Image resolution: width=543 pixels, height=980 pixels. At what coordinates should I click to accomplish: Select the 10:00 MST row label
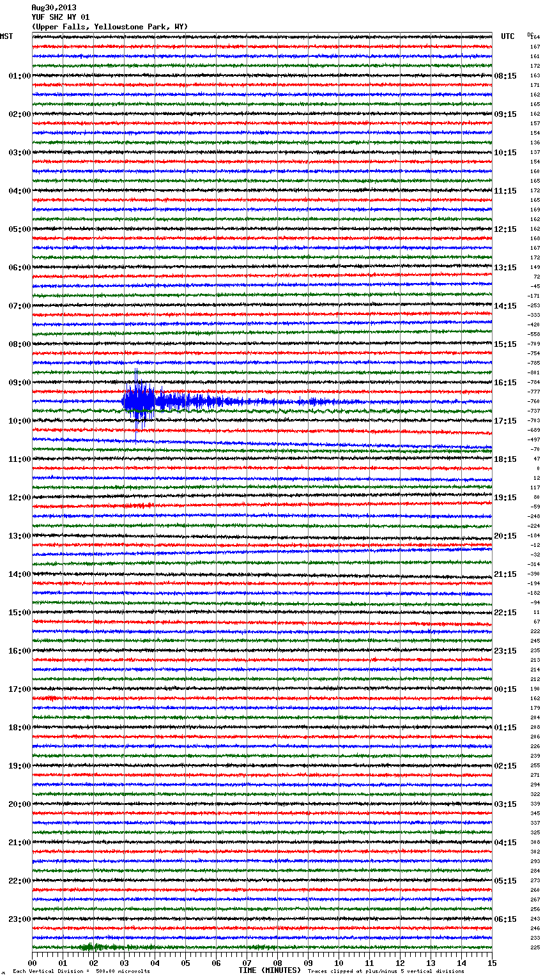click(20, 421)
